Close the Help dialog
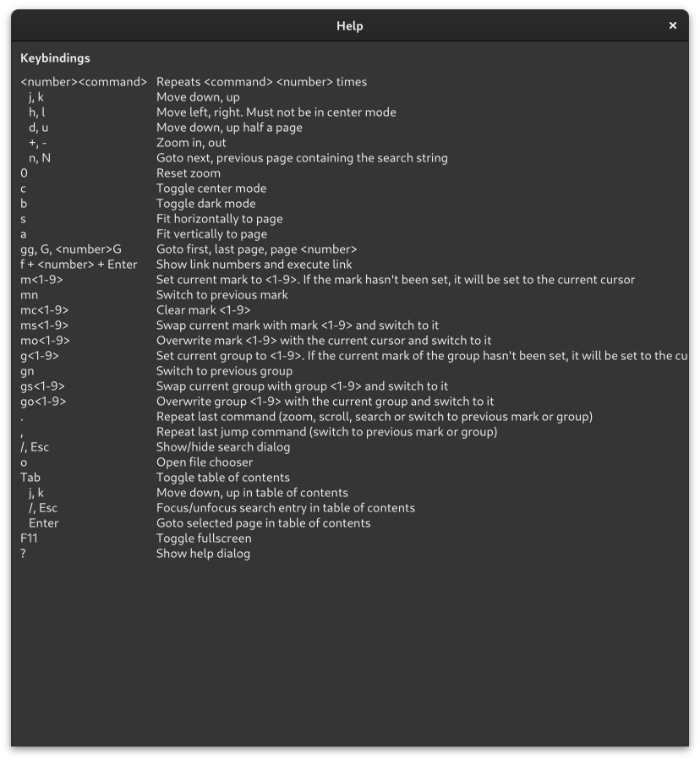This screenshot has width=700, height=760. 672,25
